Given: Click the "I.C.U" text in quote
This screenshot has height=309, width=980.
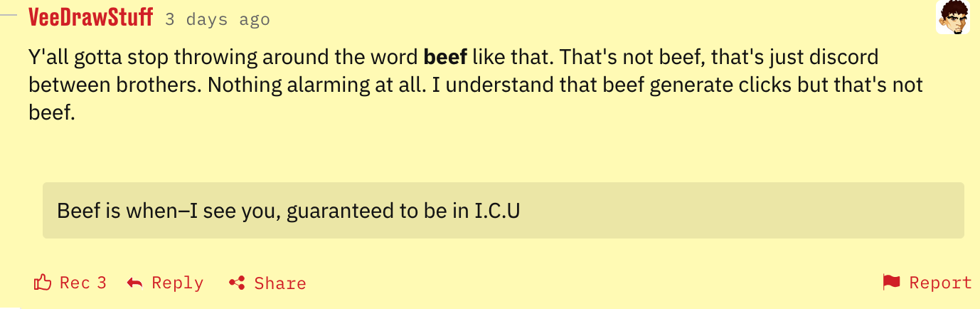Looking at the screenshot, I should pyautogui.click(x=497, y=211).
